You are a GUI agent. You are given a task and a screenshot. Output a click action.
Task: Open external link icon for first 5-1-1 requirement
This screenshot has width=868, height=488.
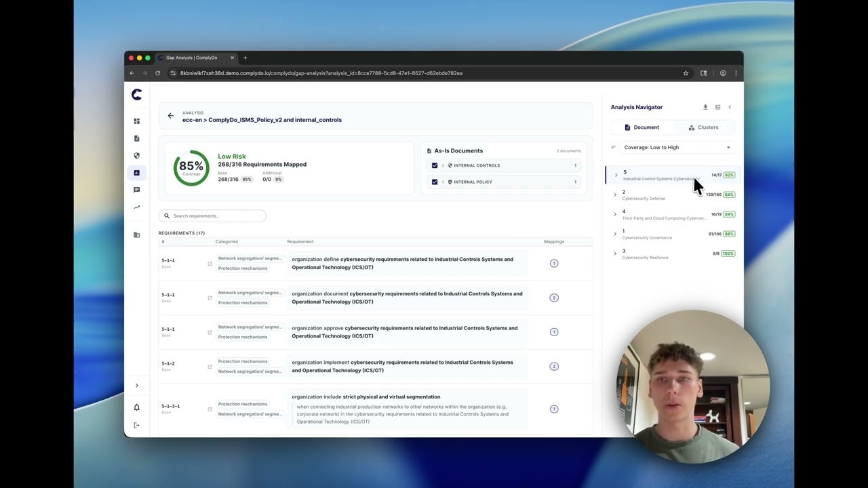point(210,264)
